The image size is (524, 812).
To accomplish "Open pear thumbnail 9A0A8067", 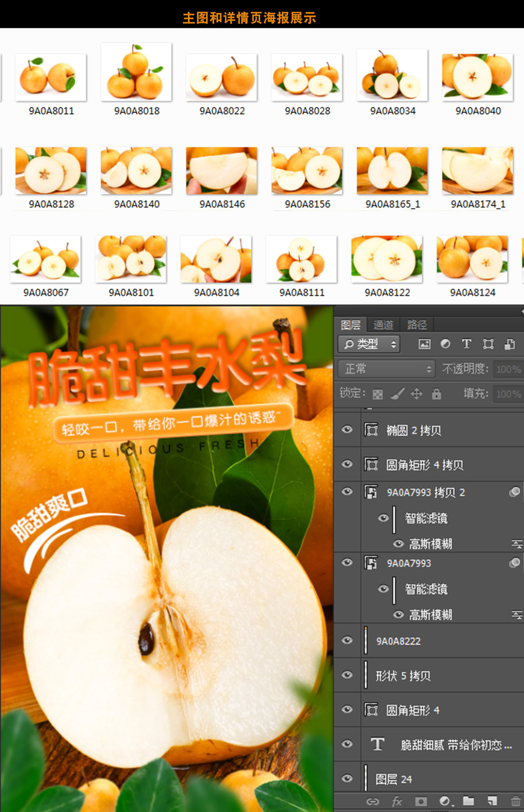I will coord(45,259).
